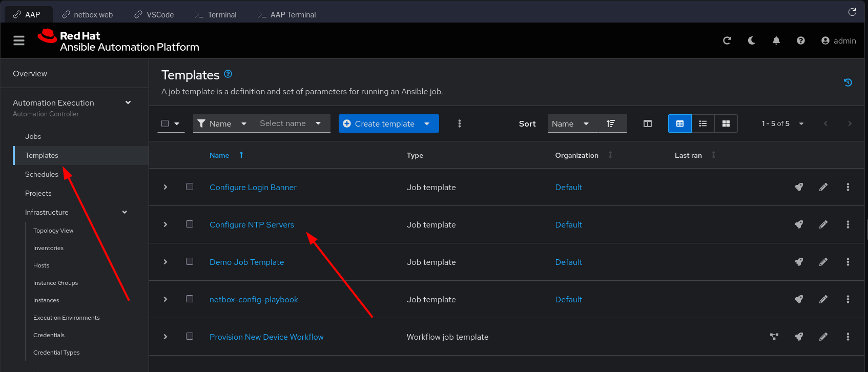Edit Provision New Device Workflow
The image size is (868, 372).
(823, 337)
